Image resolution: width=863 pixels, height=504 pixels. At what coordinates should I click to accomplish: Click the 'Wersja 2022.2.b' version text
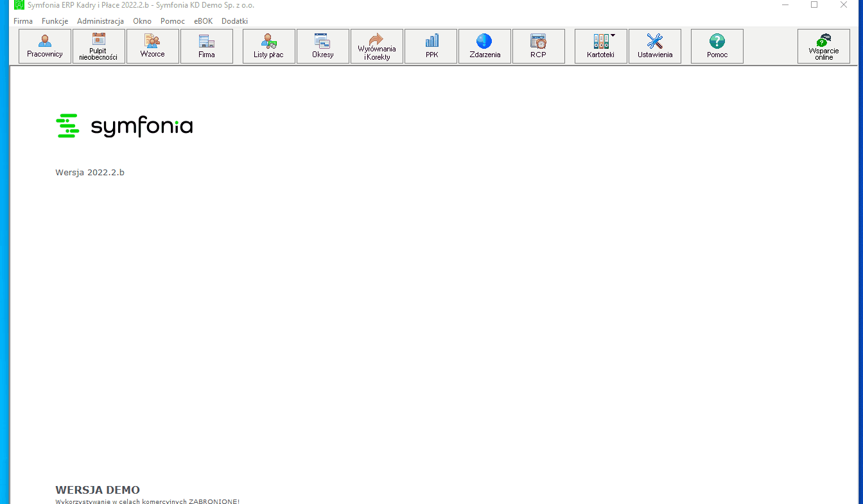[90, 173]
